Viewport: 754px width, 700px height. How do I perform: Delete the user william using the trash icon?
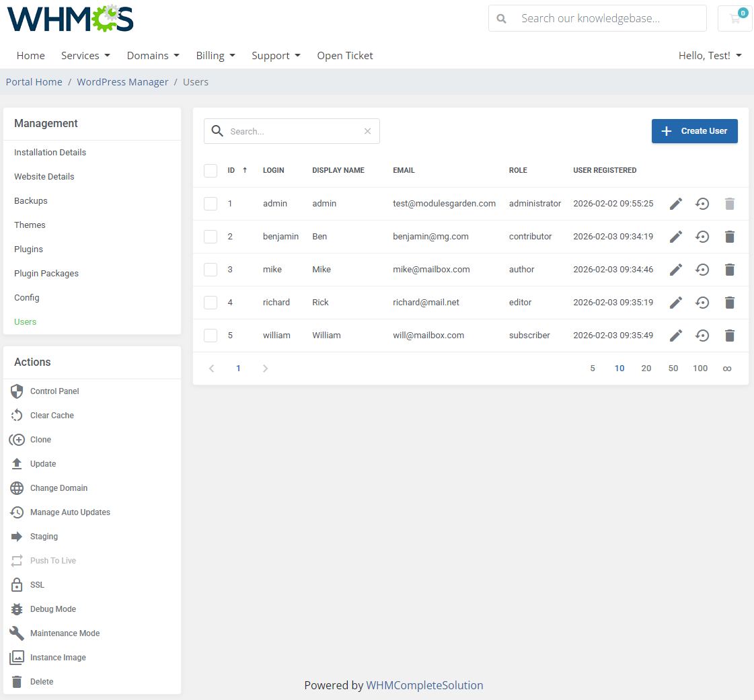(730, 335)
